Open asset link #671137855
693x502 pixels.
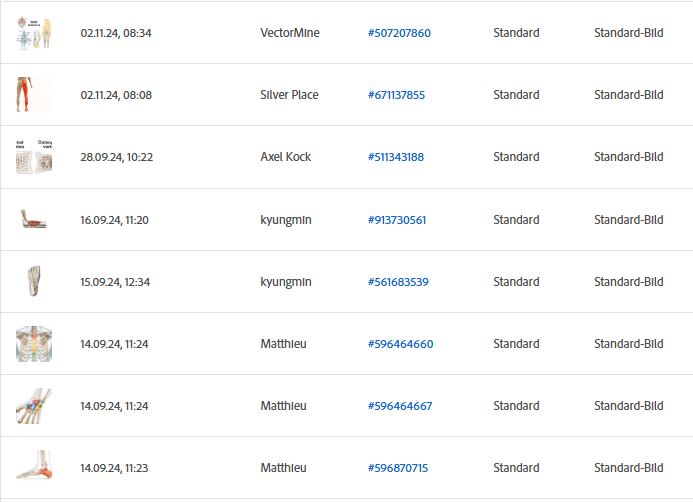396,95
